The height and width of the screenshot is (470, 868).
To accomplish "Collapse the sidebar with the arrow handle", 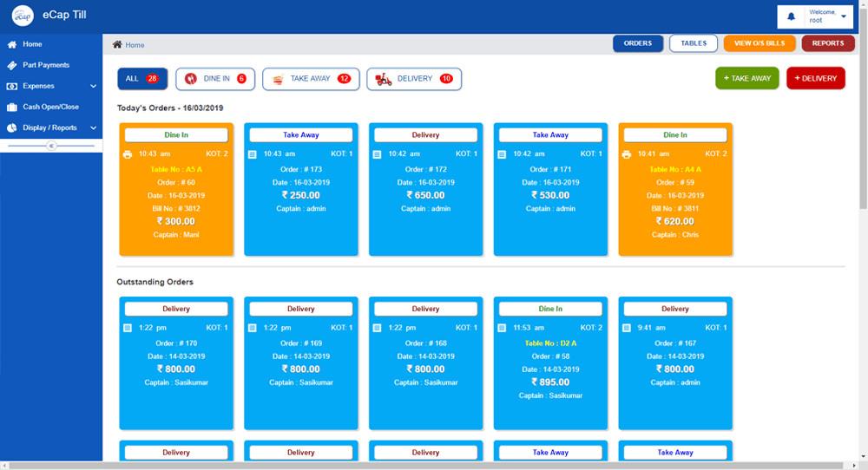I will pyautogui.click(x=51, y=146).
